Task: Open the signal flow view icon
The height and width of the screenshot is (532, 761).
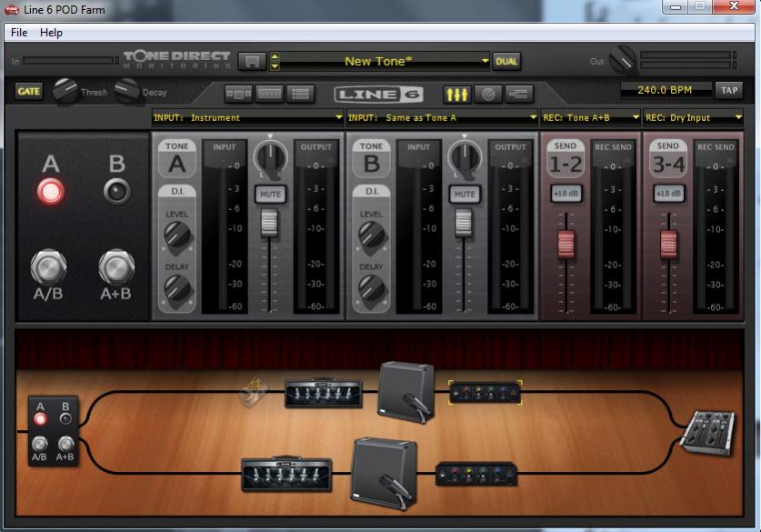Action: click(519, 94)
